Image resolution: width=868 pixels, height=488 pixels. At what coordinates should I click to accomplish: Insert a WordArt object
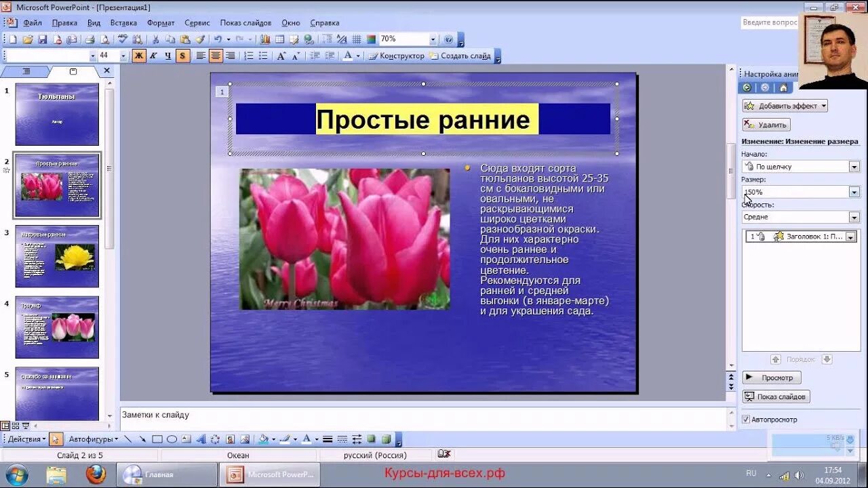pos(200,439)
